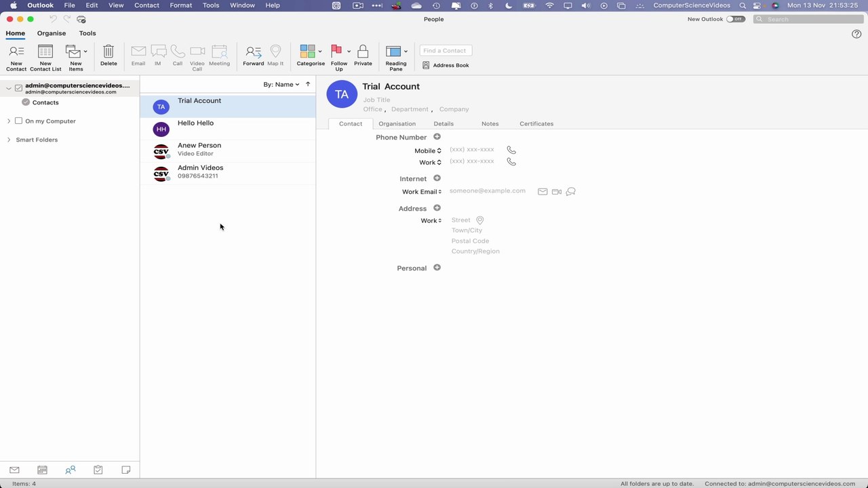Toggle the New Outlook switch
This screenshot has height=488, width=868.
tap(735, 19)
